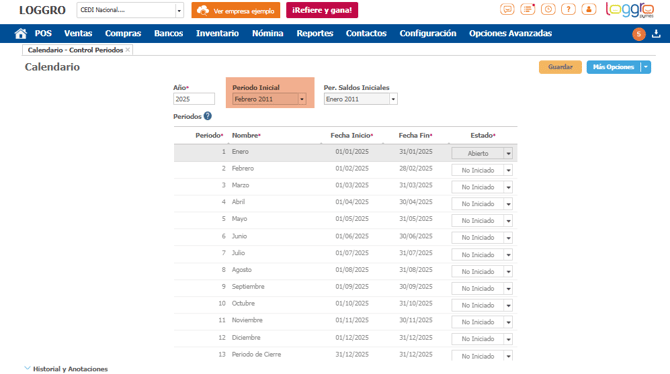Open the Contactos menu
Image resolution: width=670 pixels, height=374 pixels.
point(366,33)
